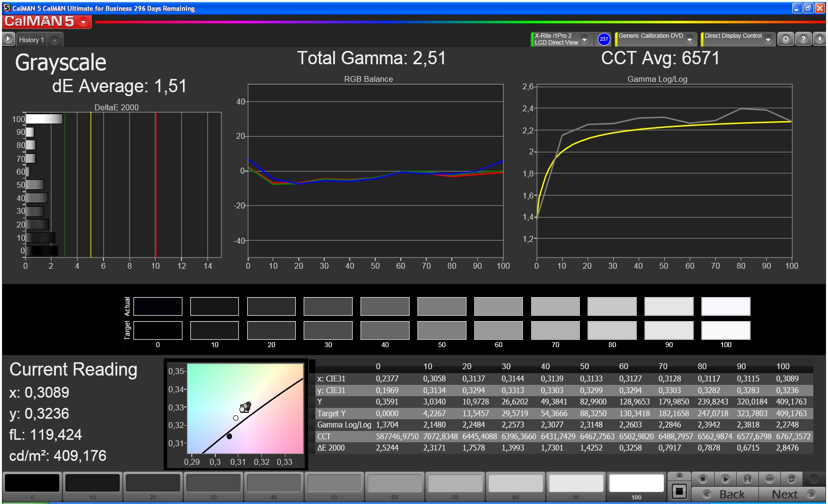Select the 100 percent white pattern swatch
This screenshot has height=504, width=828.
tap(636, 483)
